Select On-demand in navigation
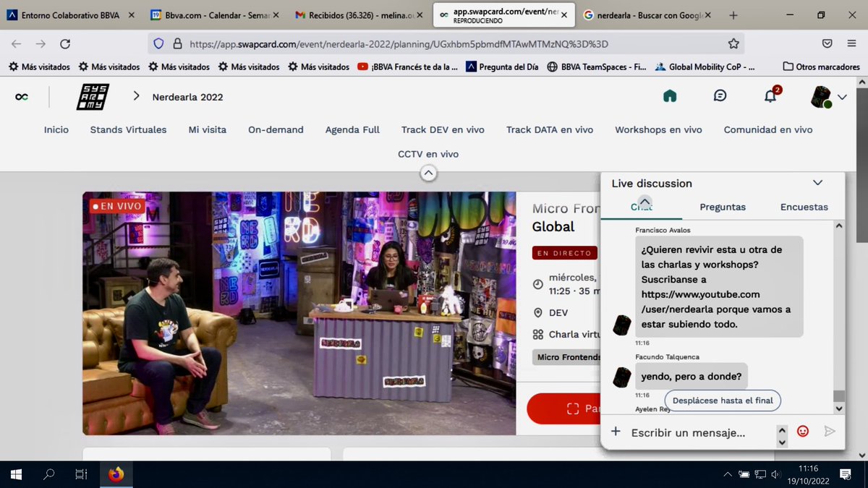This screenshot has width=868, height=488. pos(276,129)
